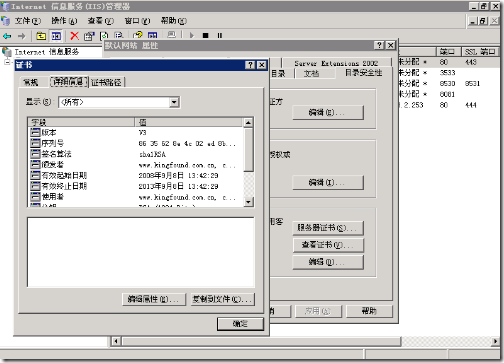Open the 帮助 menu
The image size is (504, 363).
pyautogui.click(x=173, y=21)
